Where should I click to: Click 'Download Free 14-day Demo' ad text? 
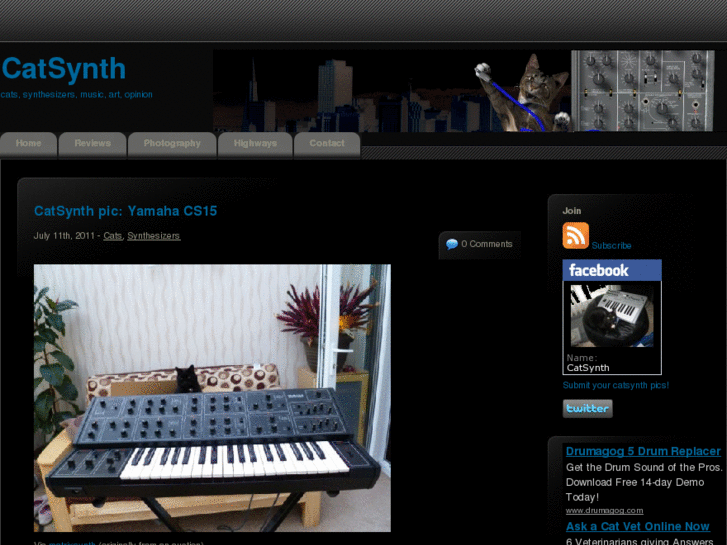click(635, 482)
